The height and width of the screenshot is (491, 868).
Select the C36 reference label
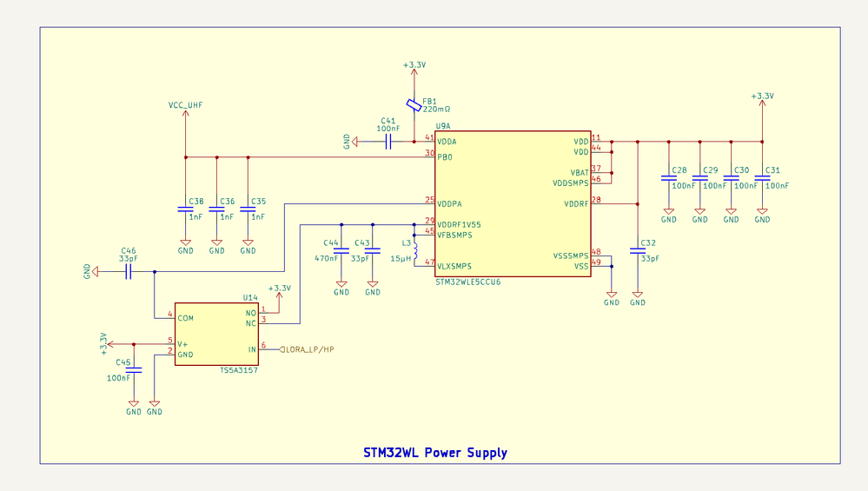click(x=227, y=202)
